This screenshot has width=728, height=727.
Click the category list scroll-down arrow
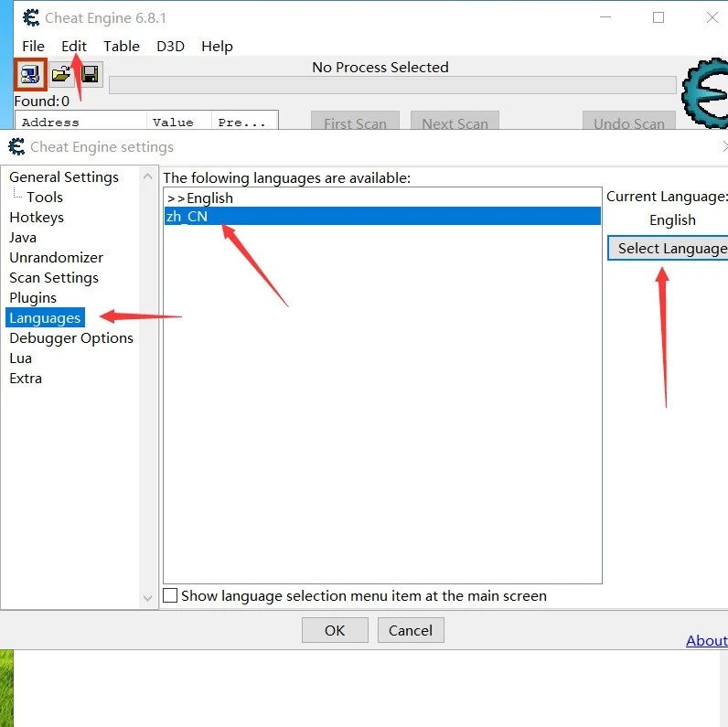tap(147, 598)
